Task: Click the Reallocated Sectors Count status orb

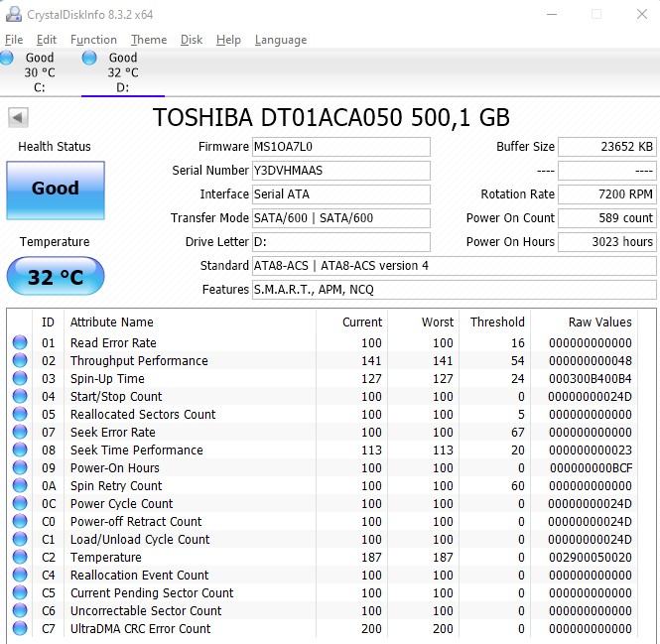Action: (x=20, y=415)
